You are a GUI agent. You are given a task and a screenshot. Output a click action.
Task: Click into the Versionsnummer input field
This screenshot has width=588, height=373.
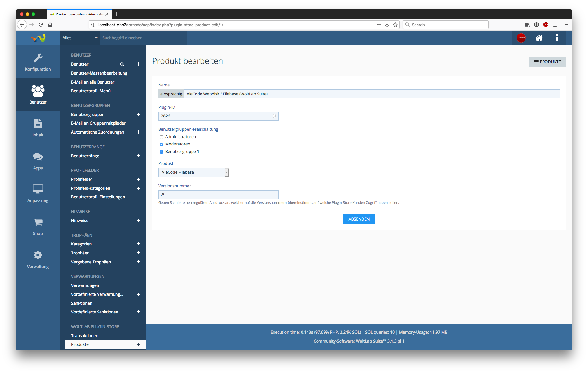pyautogui.click(x=218, y=195)
